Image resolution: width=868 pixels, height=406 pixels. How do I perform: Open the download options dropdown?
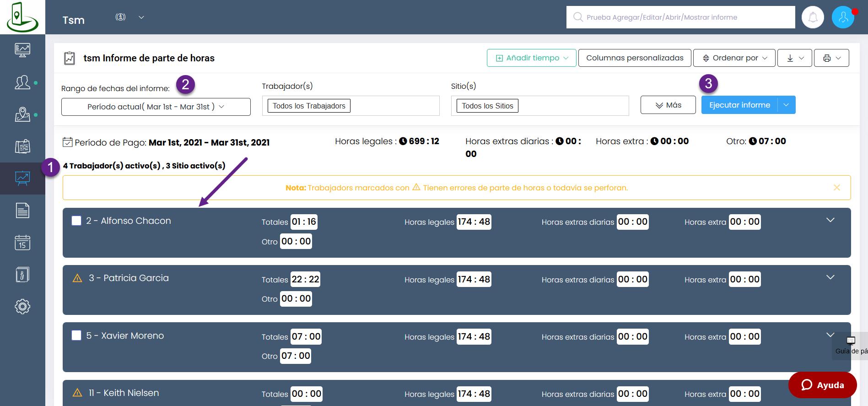click(x=794, y=58)
